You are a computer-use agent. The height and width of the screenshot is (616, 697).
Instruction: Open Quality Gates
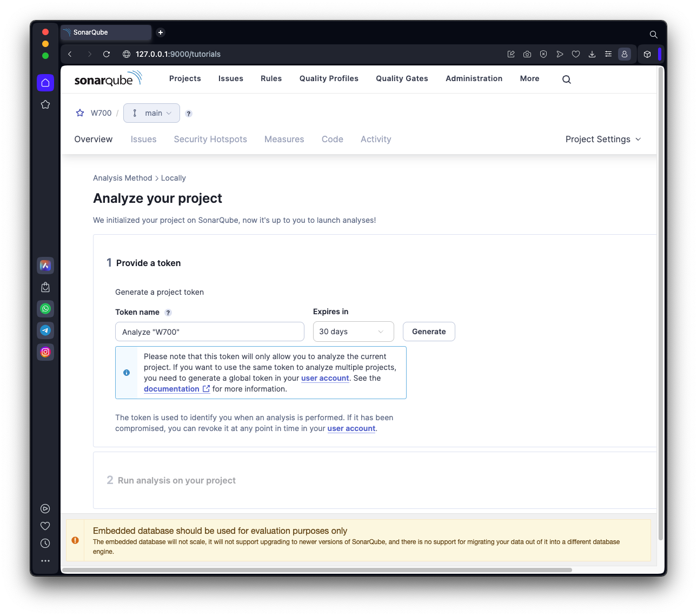click(402, 78)
